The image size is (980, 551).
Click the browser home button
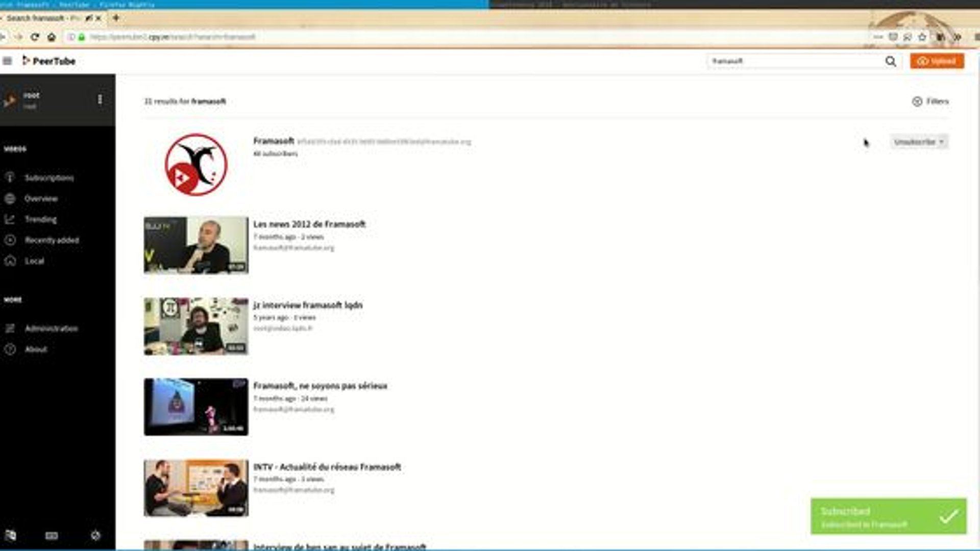click(x=52, y=37)
